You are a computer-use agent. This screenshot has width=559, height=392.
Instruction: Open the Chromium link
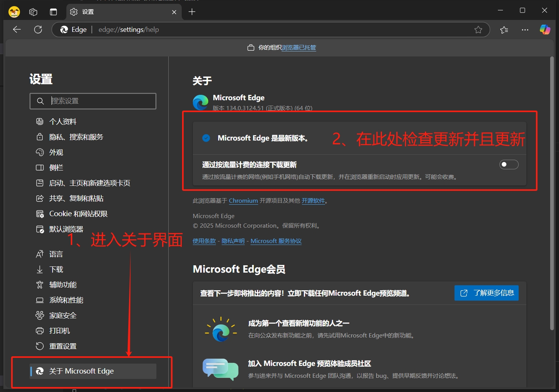[x=243, y=201]
